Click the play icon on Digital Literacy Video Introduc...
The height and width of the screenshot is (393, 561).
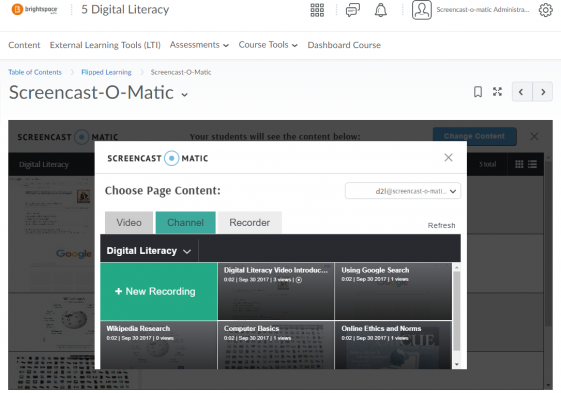[x=299, y=280]
